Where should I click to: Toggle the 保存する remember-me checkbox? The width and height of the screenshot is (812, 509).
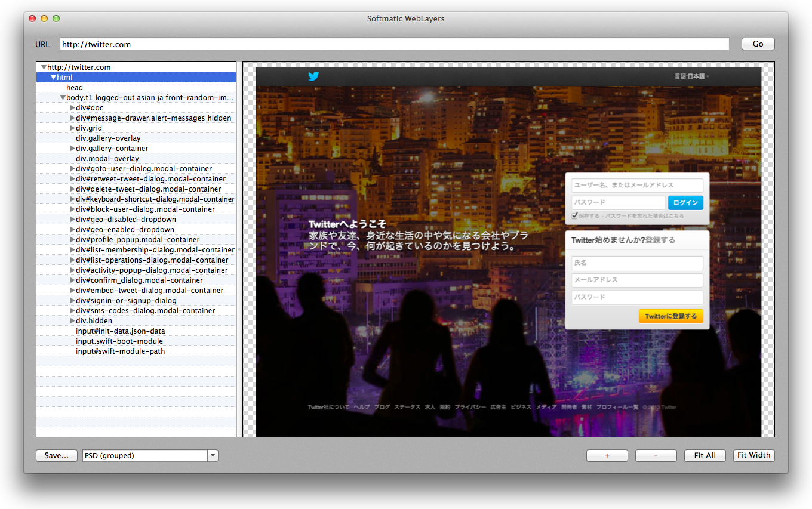[574, 215]
